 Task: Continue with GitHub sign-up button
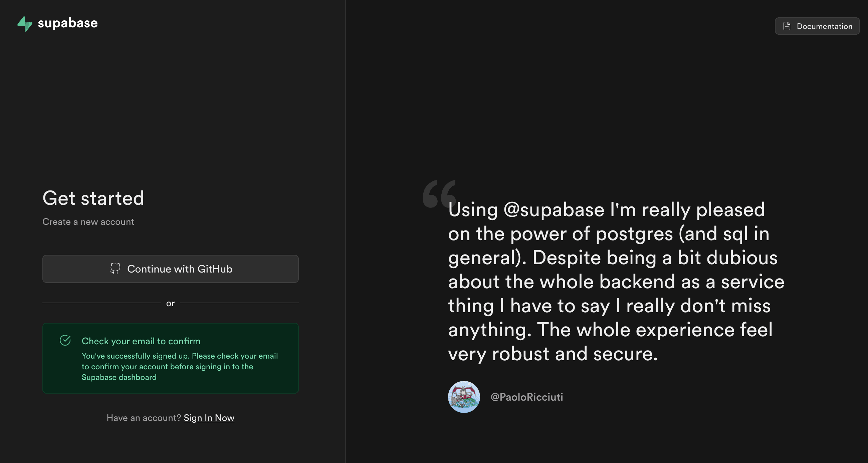171,269
